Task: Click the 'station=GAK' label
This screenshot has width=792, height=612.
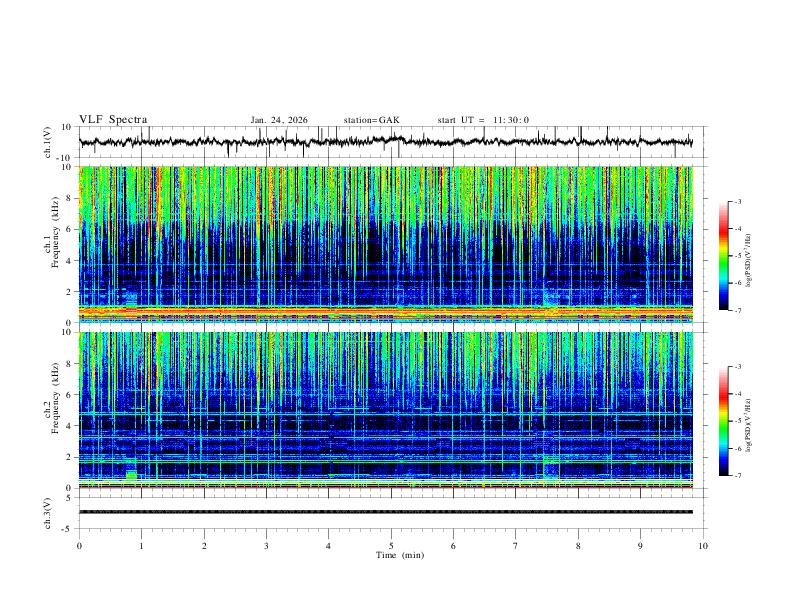Action: (x=371, y=120)
